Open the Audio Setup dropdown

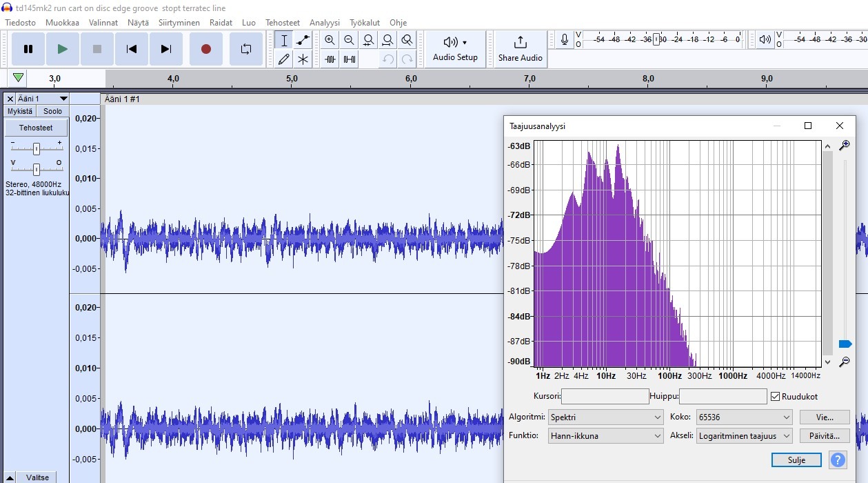pyautogui.click(x=455, y=49)
